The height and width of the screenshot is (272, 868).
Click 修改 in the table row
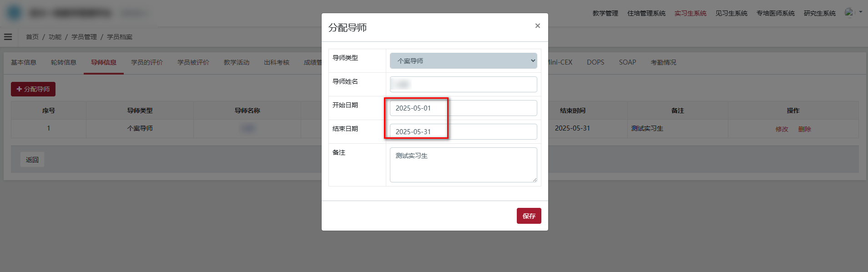782,129
